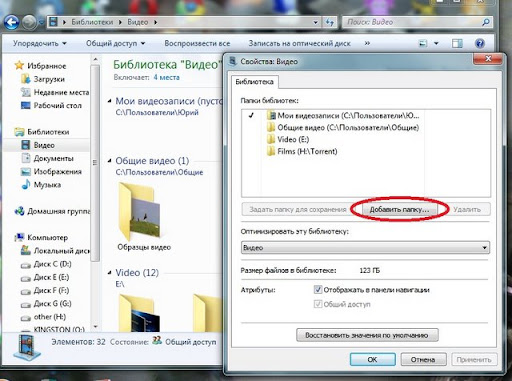Open Диск G (G:) drive

click(x=46, y=303)
